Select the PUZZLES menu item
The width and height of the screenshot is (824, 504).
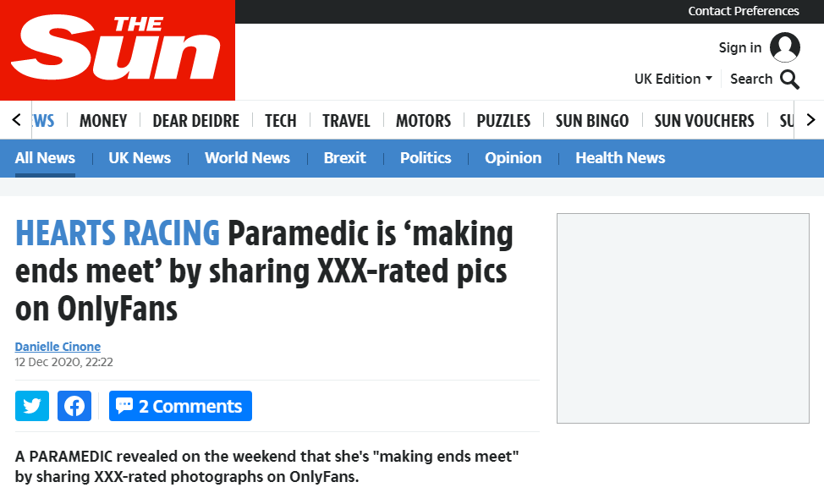tap(503, 120)
